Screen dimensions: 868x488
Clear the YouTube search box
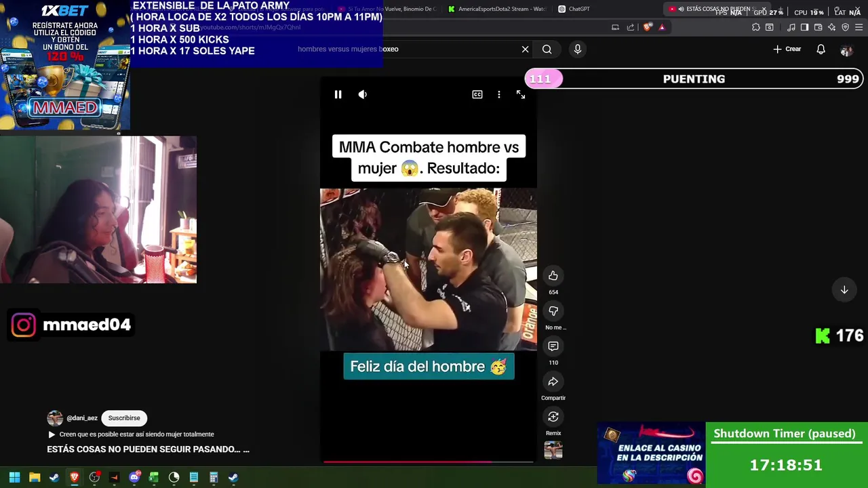[525, 49]
